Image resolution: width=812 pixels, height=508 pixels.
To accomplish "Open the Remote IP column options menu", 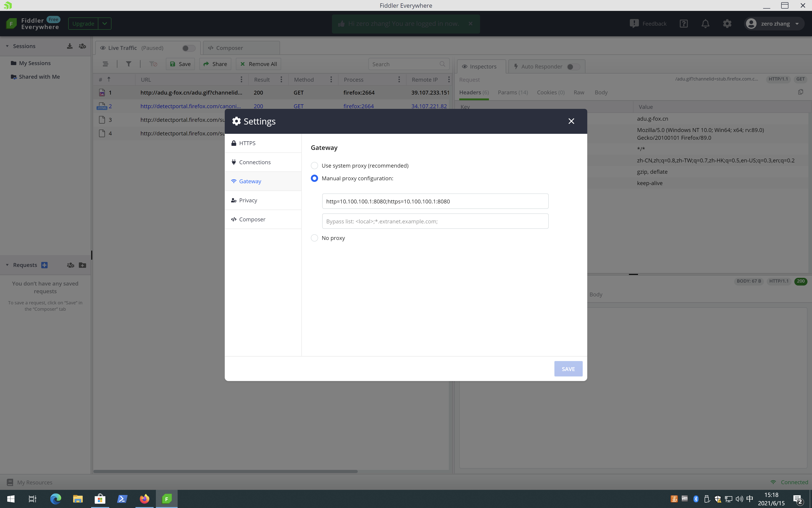I will pos(449,80).
